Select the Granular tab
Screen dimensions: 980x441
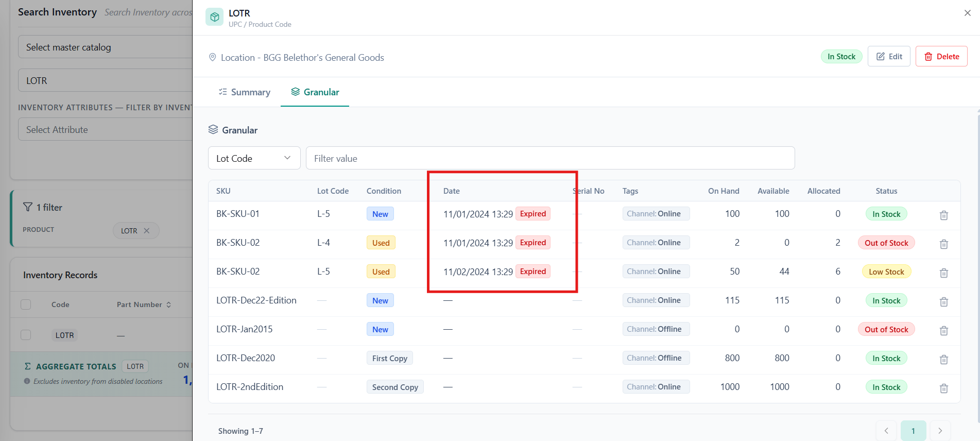315,92
